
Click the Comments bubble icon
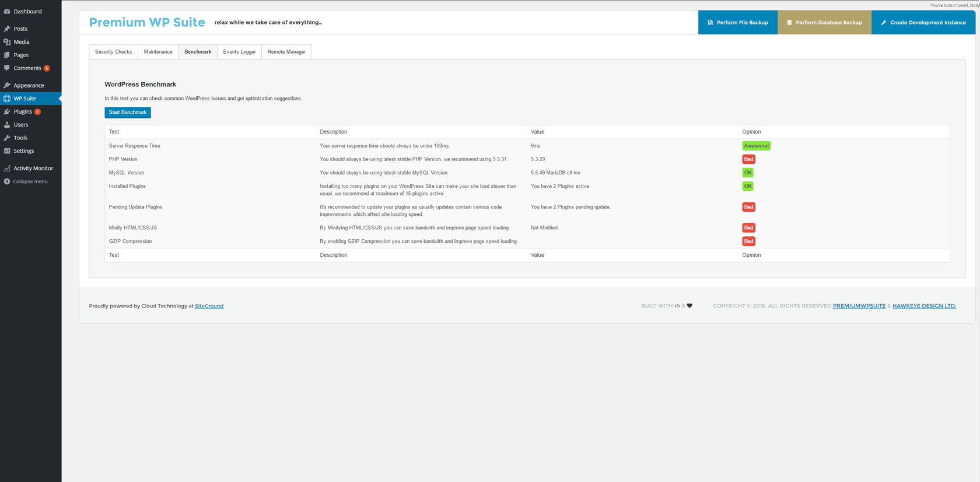point(7,68)
